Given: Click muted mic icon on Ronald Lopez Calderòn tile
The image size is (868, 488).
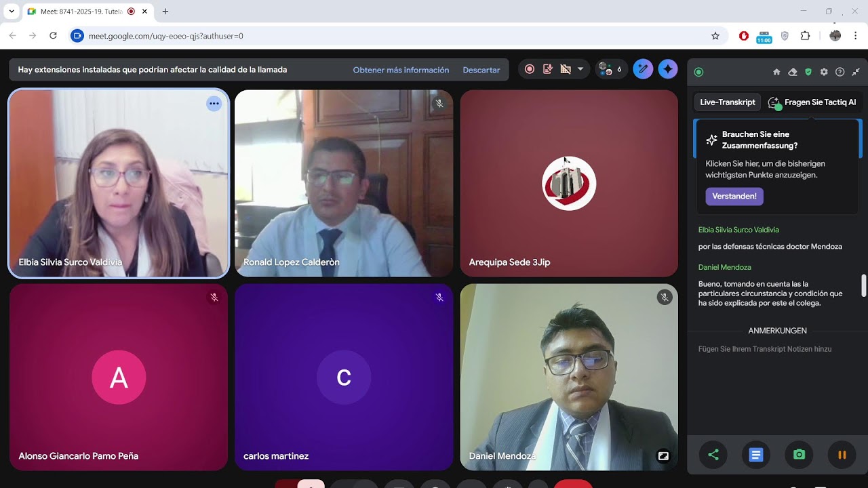Looking at the screenshot, I should pyautogui.click(x=439, y=104).
